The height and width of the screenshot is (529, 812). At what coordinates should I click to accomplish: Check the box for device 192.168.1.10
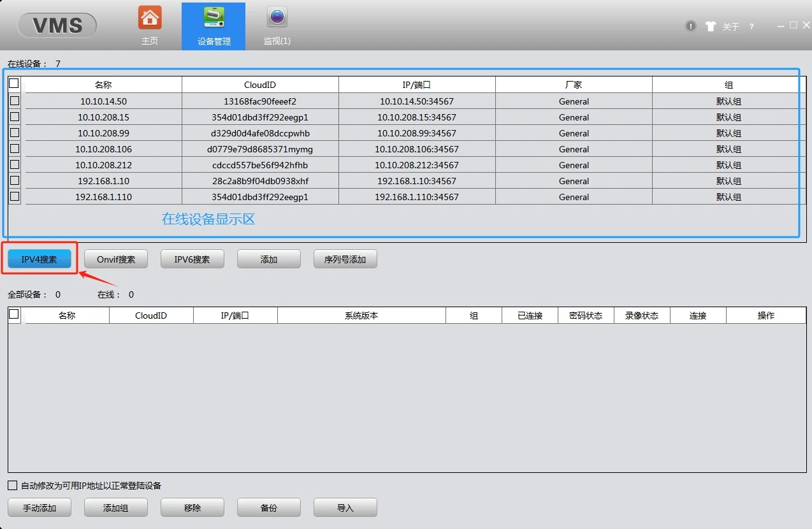click(x=15, y=180)
